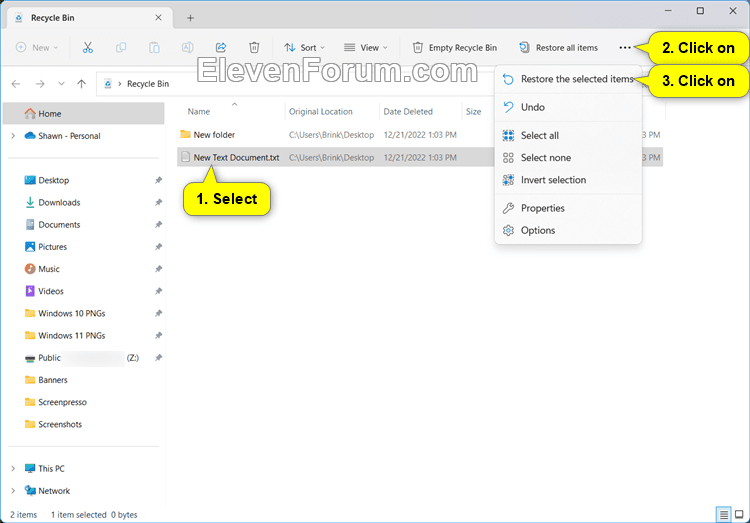
Task: Open Recent locations chevron dropdown
Action: click(x=61, y=84)
